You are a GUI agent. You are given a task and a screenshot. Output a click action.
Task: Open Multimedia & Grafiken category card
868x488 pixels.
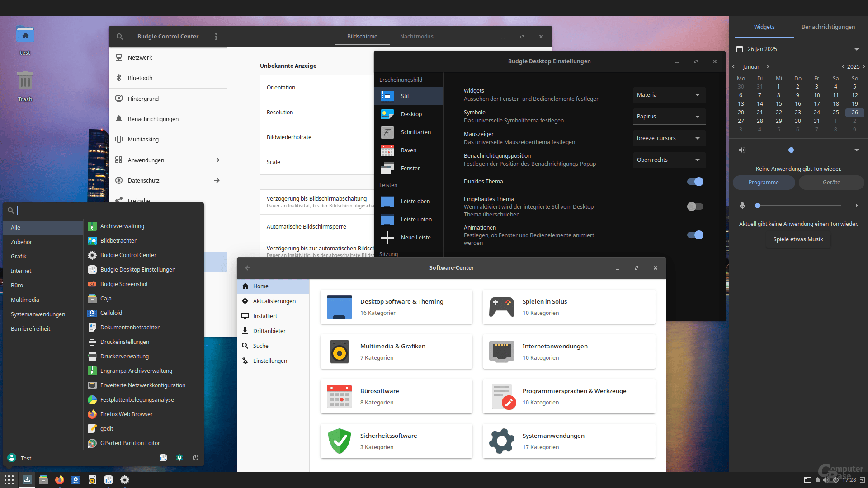pyautogui.click(x=396, y=352)
